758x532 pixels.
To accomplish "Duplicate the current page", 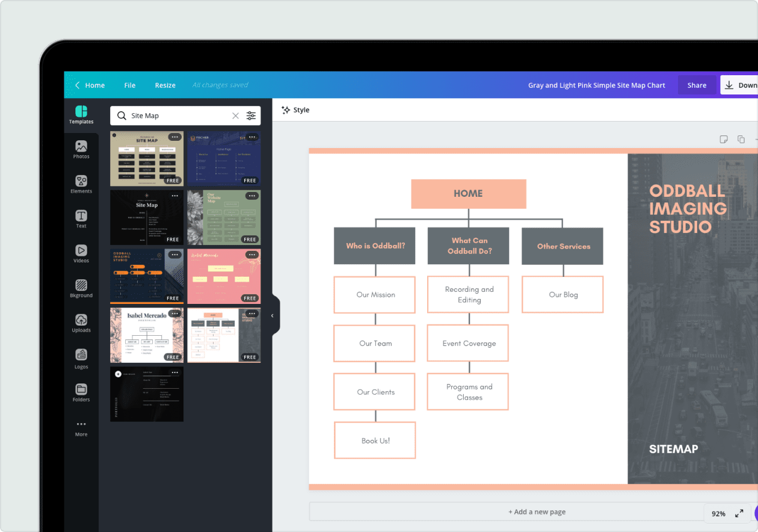I will point(741,139).
